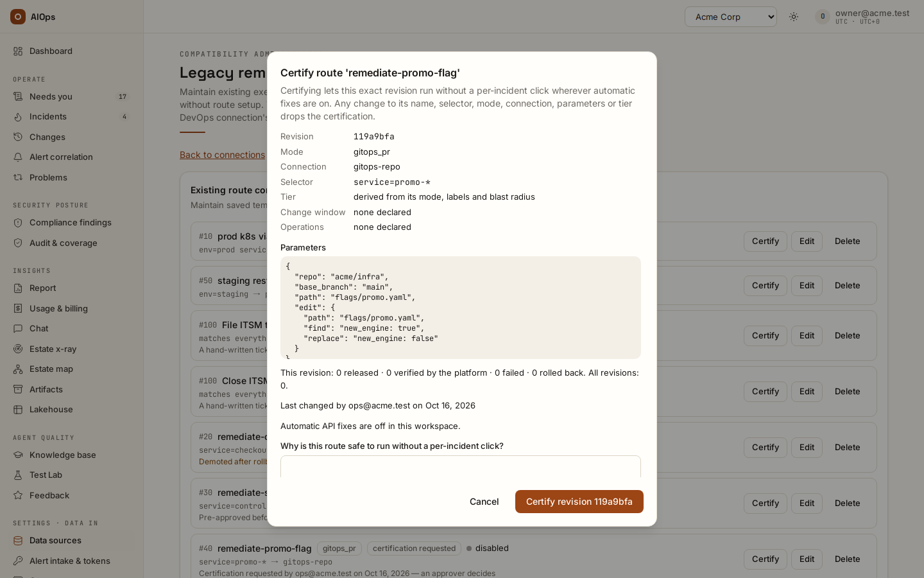Open the Acme Corp workspace dropdown
The width and height of the screenshot is (924, 578).
731,17
